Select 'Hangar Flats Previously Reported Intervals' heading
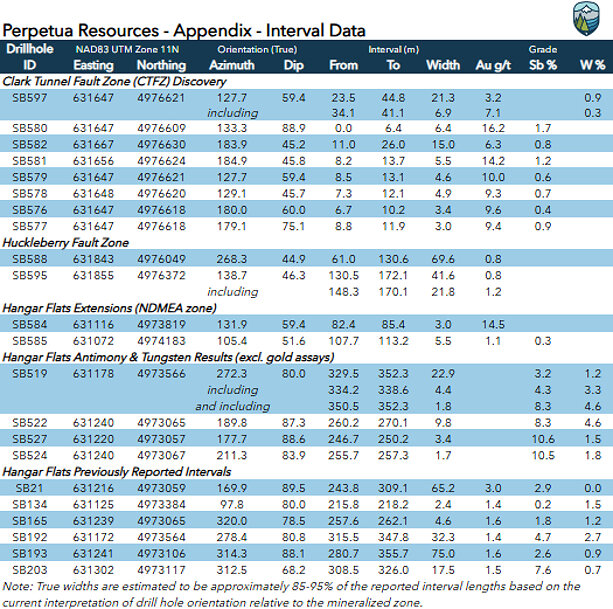Screen dimensions: 613x609 tap(117, 472)
